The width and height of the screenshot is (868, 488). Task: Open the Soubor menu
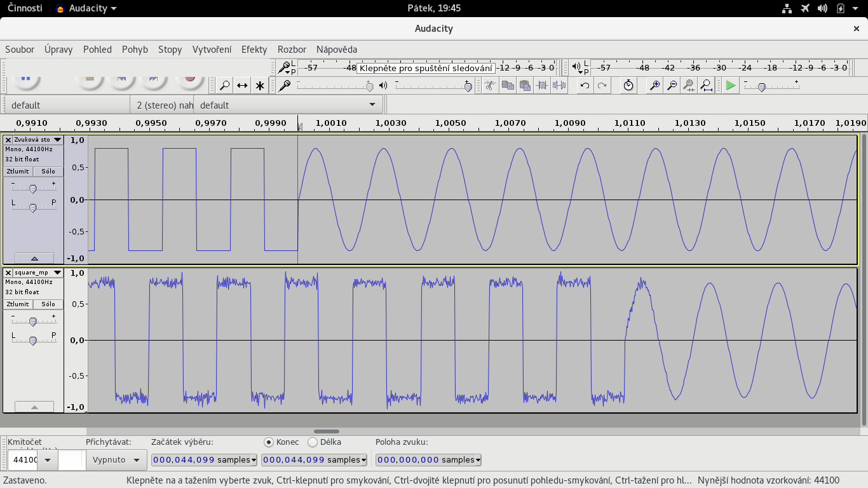pyautogui.click(x=20, y=49)
